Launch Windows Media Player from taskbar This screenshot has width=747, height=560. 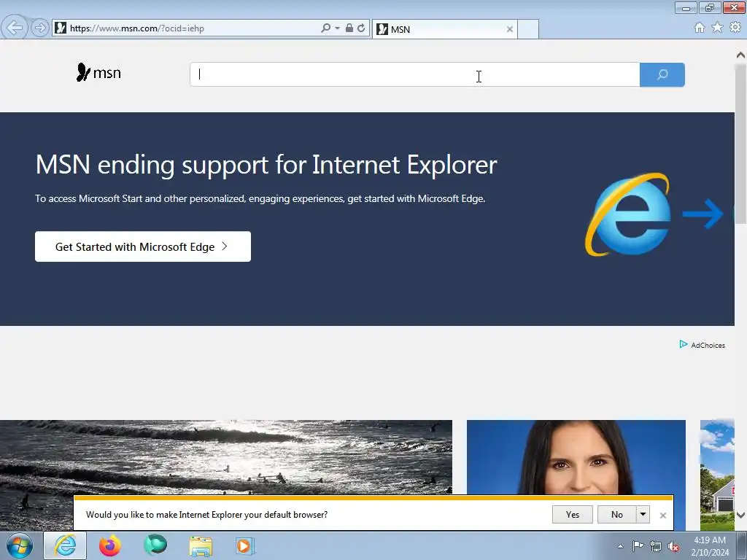(246, 545)
